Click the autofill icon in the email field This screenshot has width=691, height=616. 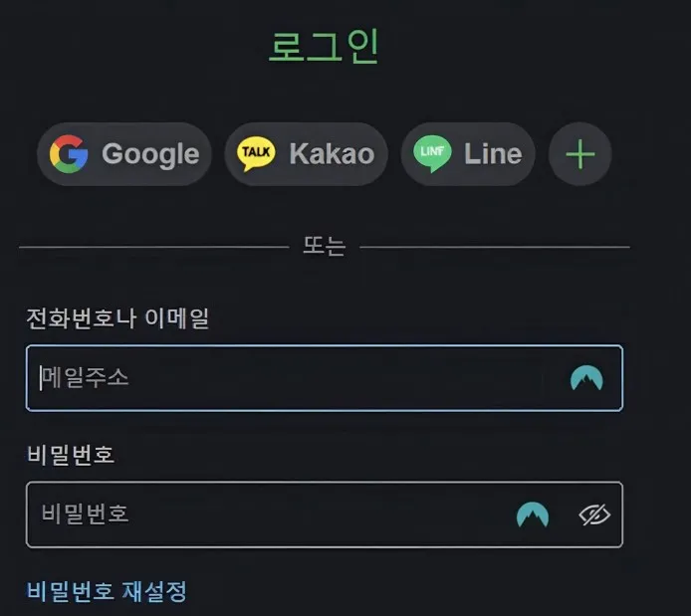coord(586,378)
